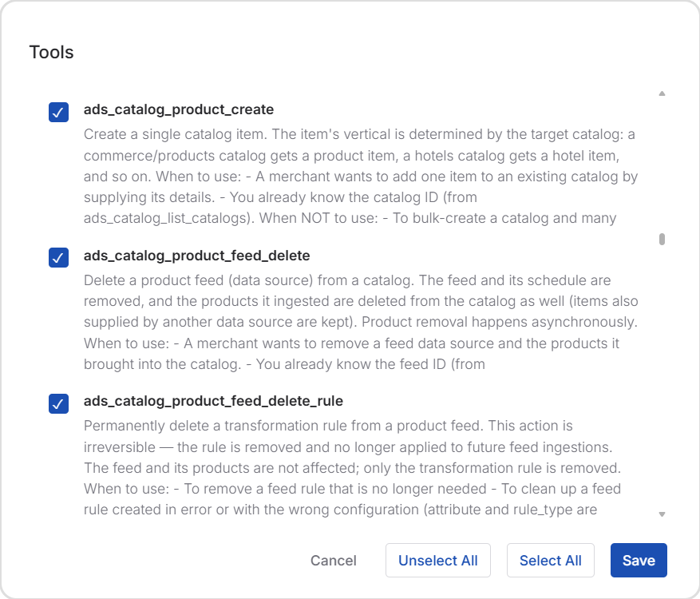Click the scroll down arrow of the tools list
The height and width of the screenshot is (599, 700).
click(662, 514)
